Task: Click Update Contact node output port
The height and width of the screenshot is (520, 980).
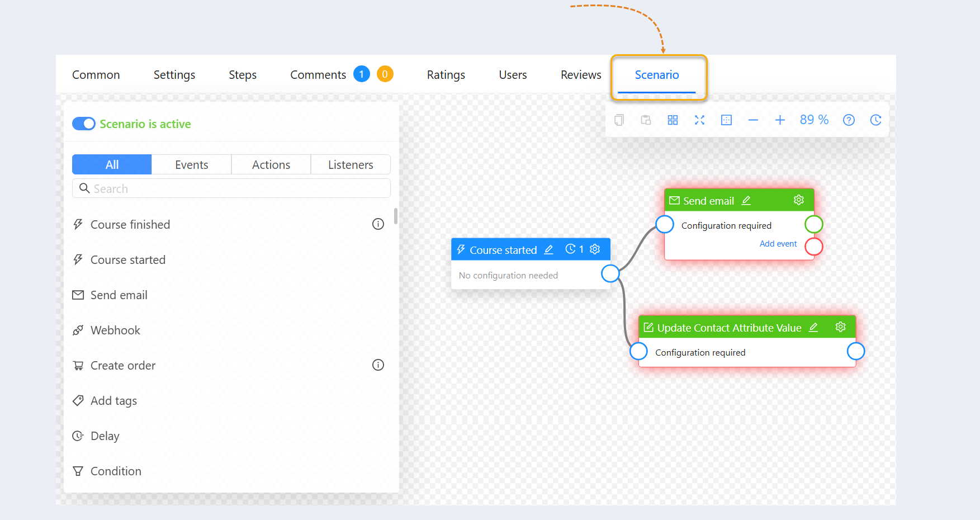Action: [855, 351]
